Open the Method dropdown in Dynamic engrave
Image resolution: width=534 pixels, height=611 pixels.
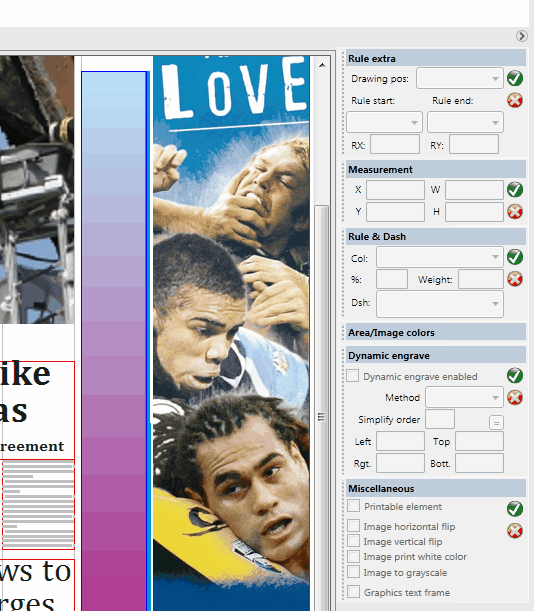point(464,397)
